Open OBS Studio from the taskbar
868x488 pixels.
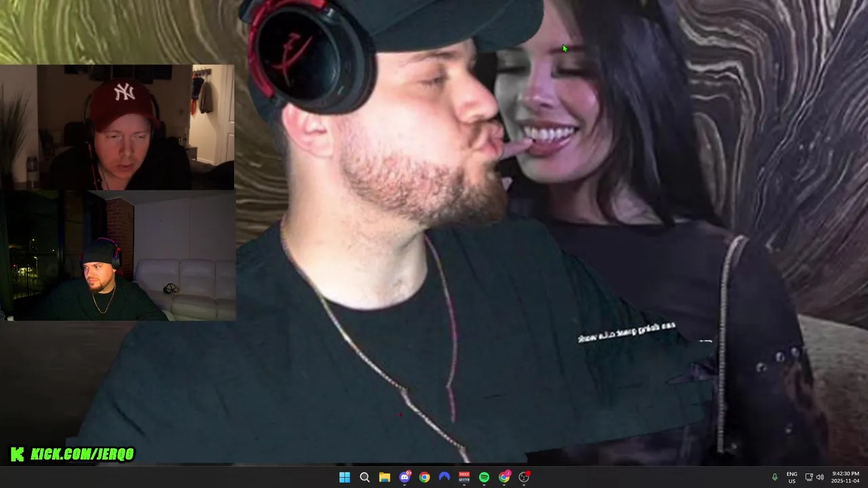point(524,477)
